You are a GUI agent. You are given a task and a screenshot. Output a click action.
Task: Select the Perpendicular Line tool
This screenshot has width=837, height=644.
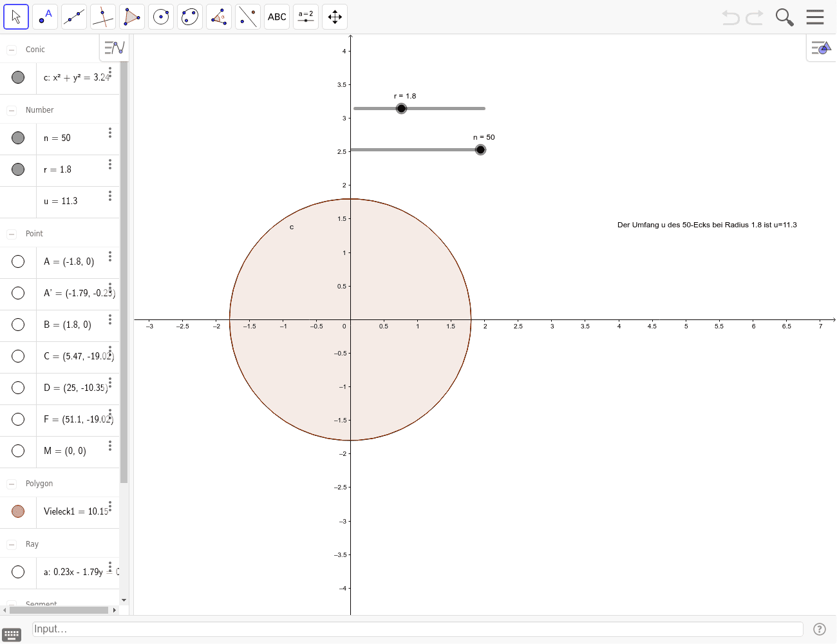[x=103, y=17]
